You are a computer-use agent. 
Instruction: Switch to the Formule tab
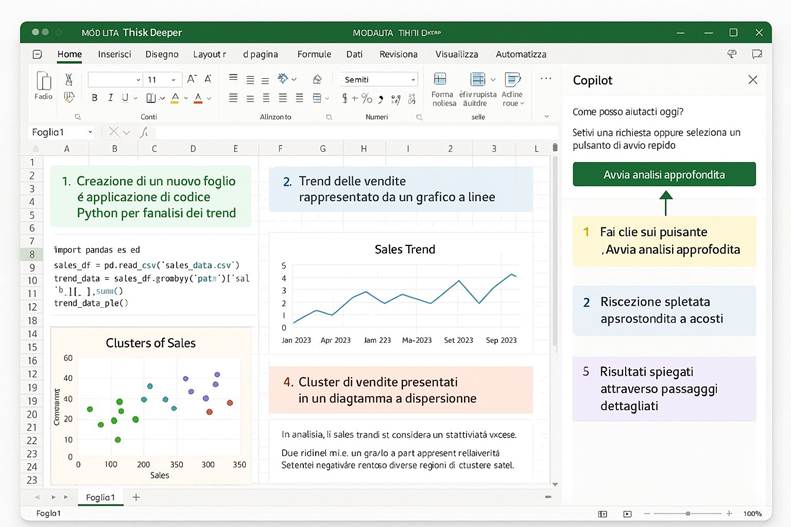(x=314, y=54)
